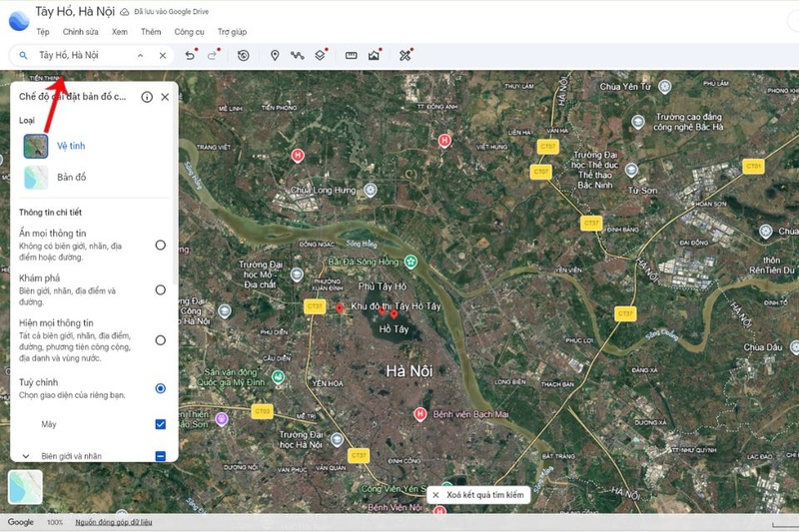
Task: Select the add placemark pin tool
Action: click(275, 55)
